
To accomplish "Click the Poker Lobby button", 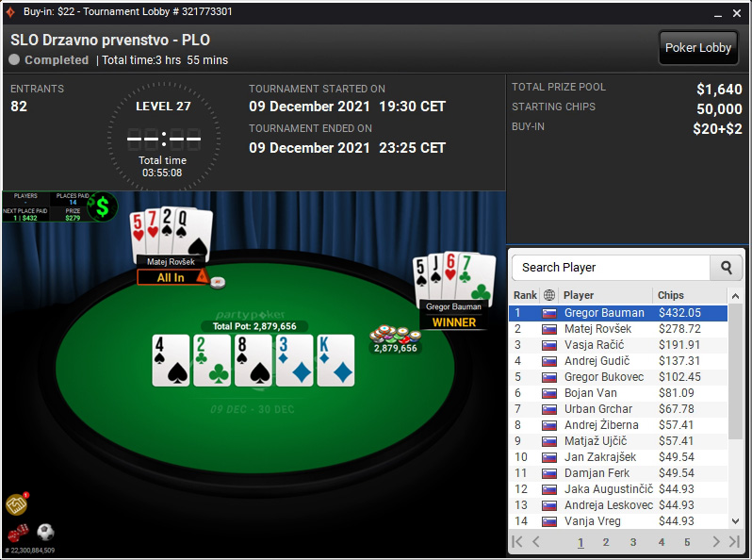I will tap(698, 47).
